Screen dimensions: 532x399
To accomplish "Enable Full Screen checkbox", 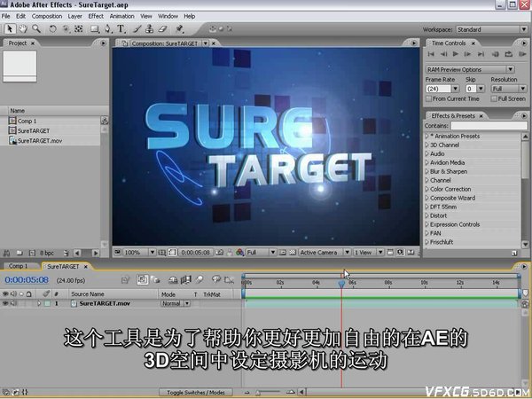I will click(494, 98).
